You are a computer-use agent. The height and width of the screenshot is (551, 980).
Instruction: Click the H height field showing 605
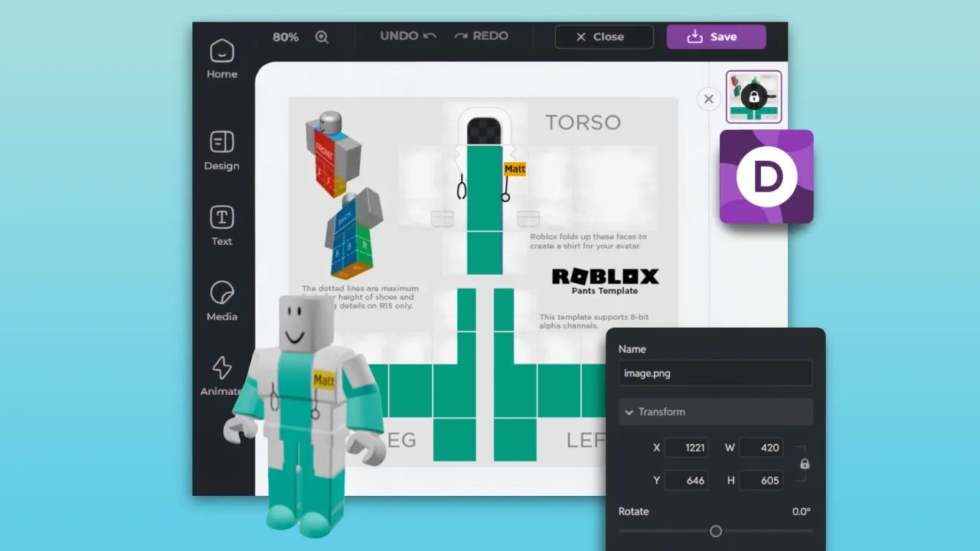point(760,481)
